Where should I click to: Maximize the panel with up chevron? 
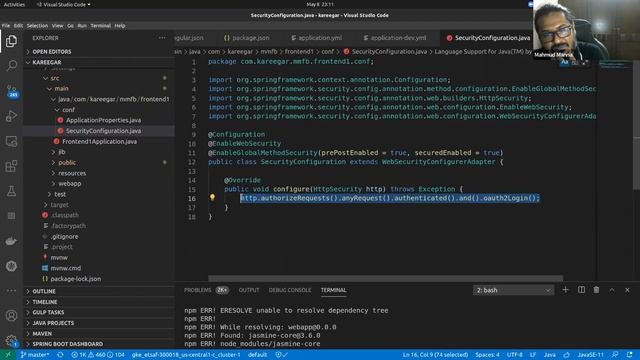click(x=612, y=290)
